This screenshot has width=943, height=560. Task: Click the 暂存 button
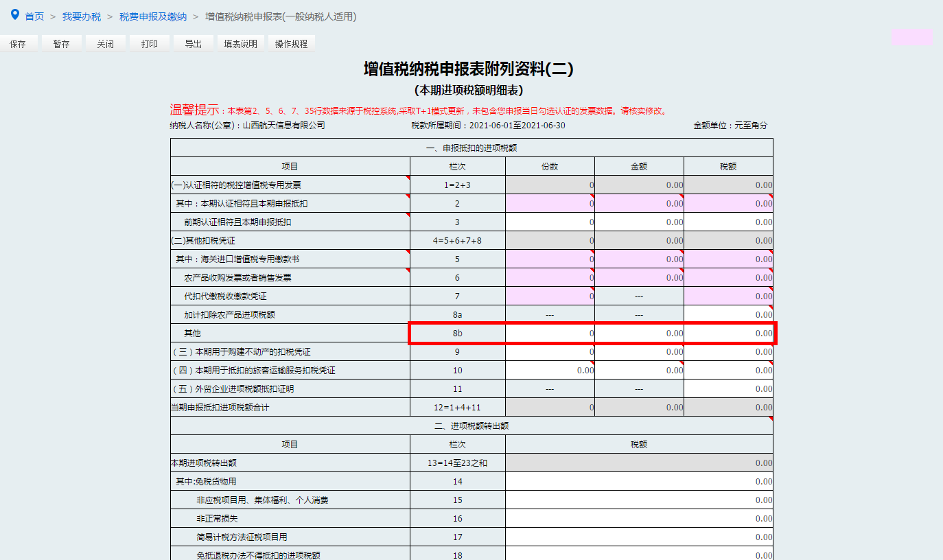61,44
